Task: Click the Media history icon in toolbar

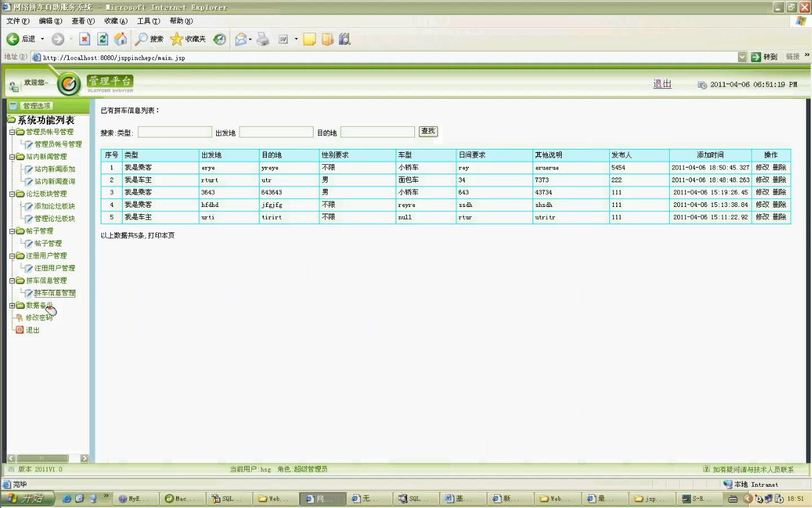Action: coord(221,39)
